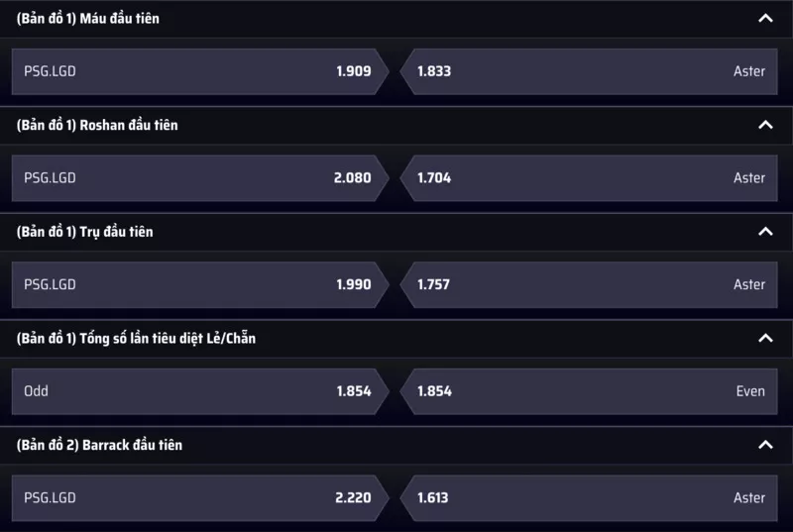Collapse the Máu đầu tiên market chevron
Image resolution: width=793 pixels, height=532 pixels.
pos(764,19)
